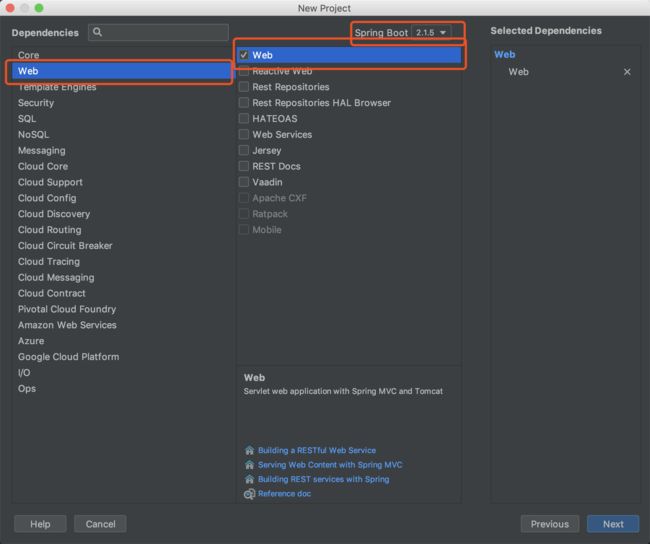This screenshot has height=544, width=650.
Task: Proceed with the Next button
Action: (x=613, y=524)
